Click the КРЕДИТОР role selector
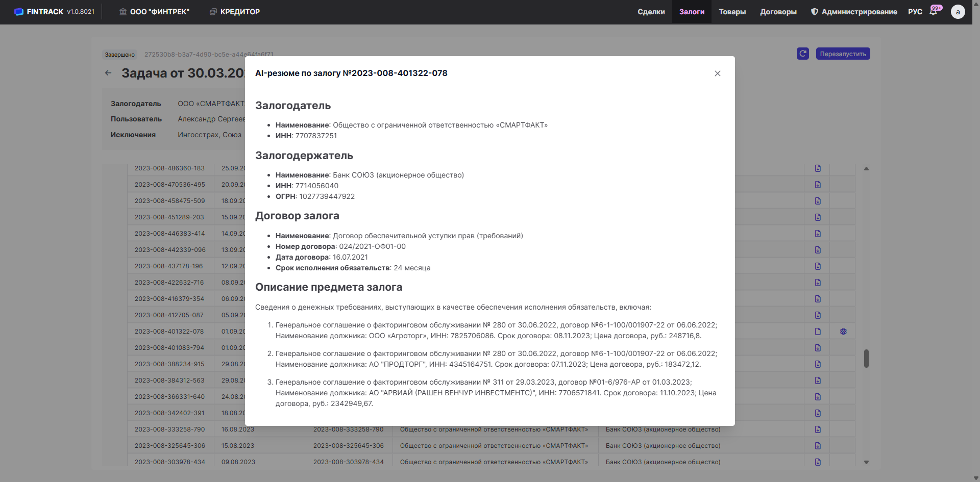 [235, 12]
